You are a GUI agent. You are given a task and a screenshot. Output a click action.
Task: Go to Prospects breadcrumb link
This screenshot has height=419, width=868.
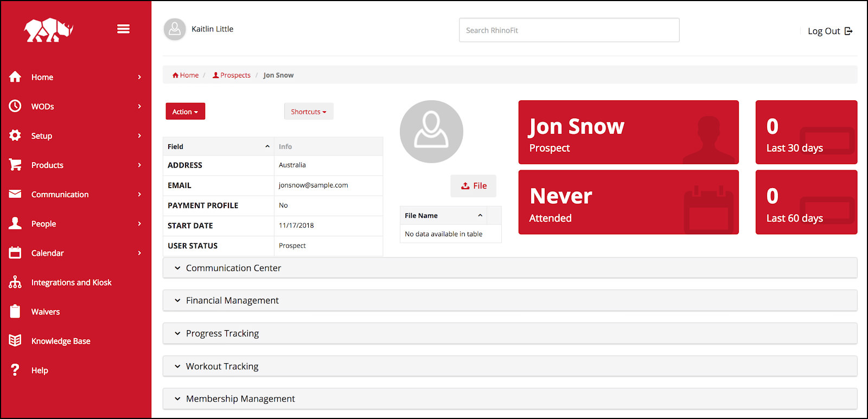(x=235, y=75)
